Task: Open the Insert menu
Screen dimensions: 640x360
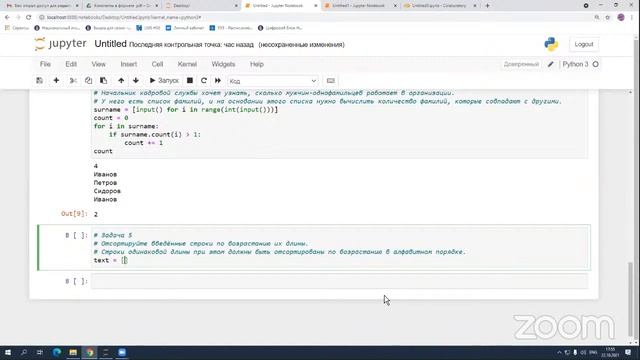Action: coord(129,64)
